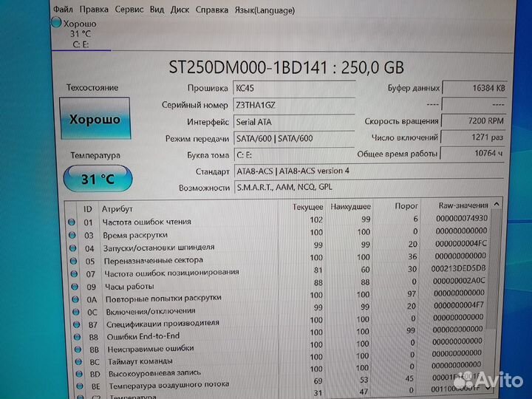Click the transfer mode field SATA/600
This screenshot has height=399, width=532.
[294, 138]
